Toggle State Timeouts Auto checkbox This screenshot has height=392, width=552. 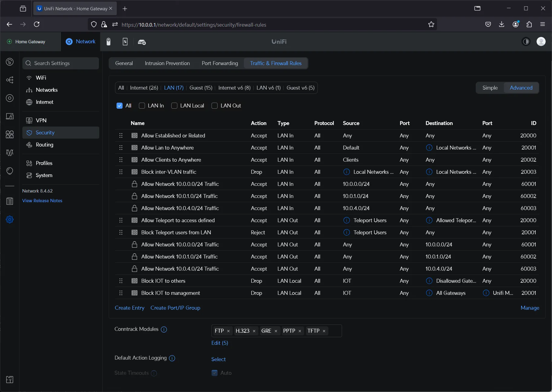214,373
